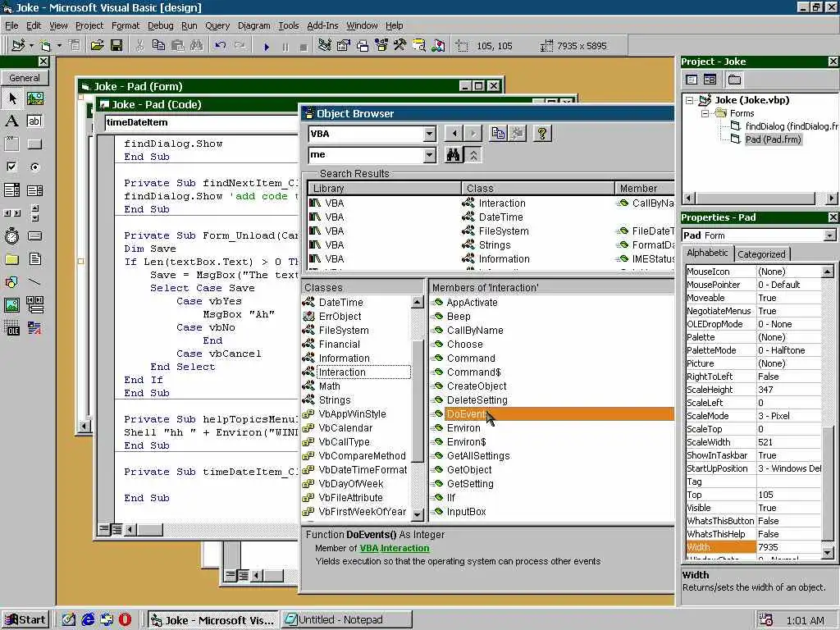Open the File menu
Screen dimensions: 840x630
tap(11, 25)
